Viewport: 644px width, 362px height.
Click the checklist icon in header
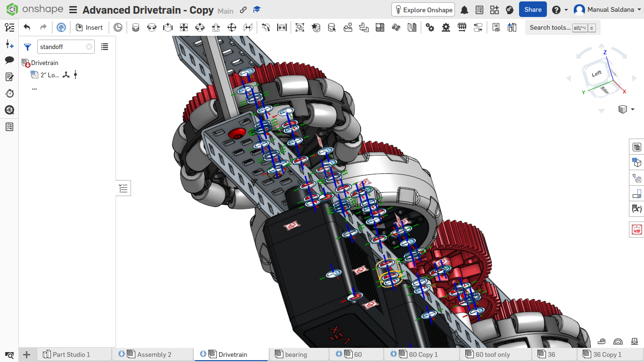click(479, 10)
